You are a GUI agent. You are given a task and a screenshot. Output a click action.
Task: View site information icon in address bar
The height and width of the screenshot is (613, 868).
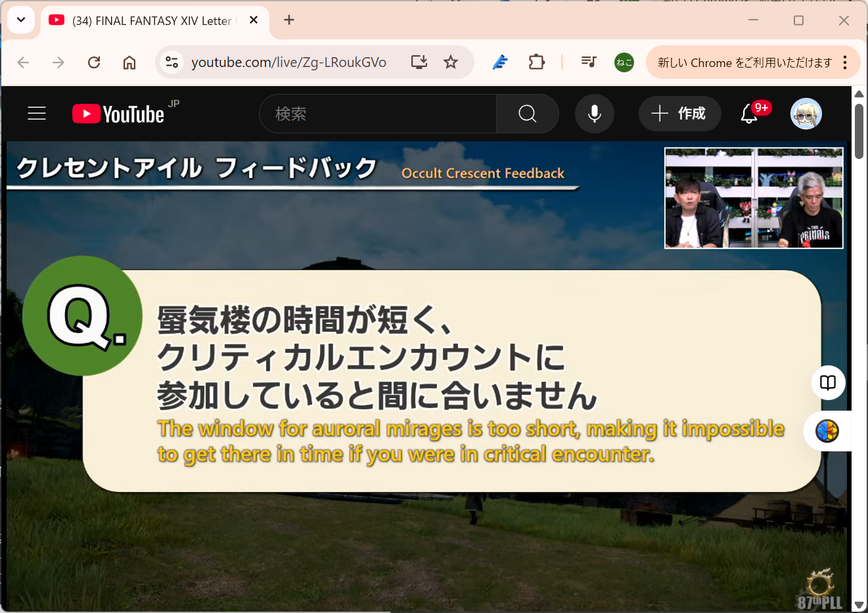coord(172,62)
